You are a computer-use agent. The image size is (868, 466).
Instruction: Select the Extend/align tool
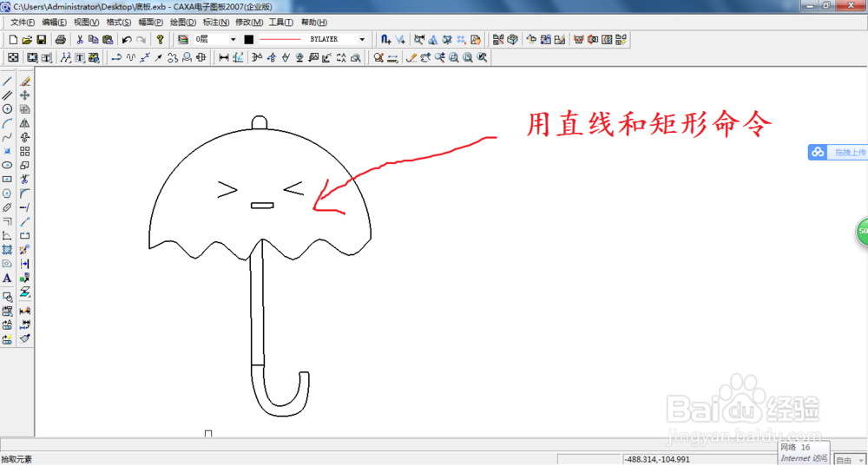[x=25, y=207]
